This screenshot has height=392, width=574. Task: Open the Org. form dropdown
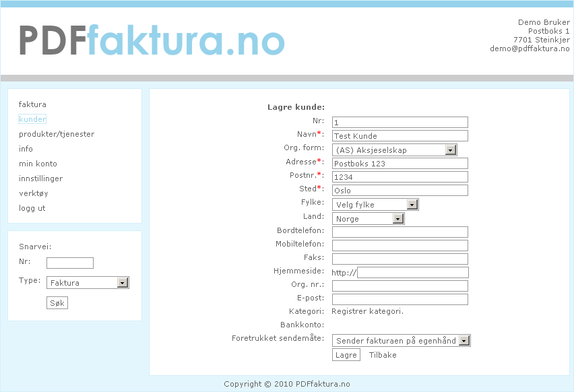[395, 150]
